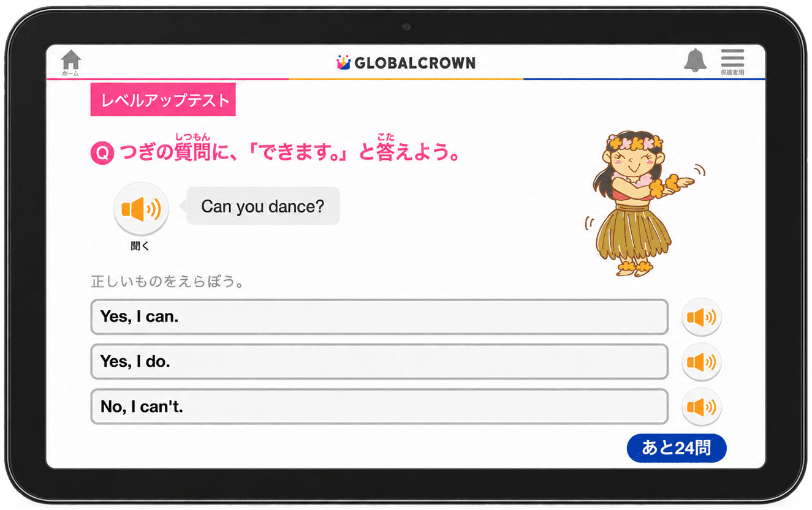Open the 保護者用 hamburger menu

pyautogui.click(x=732, y=62)
